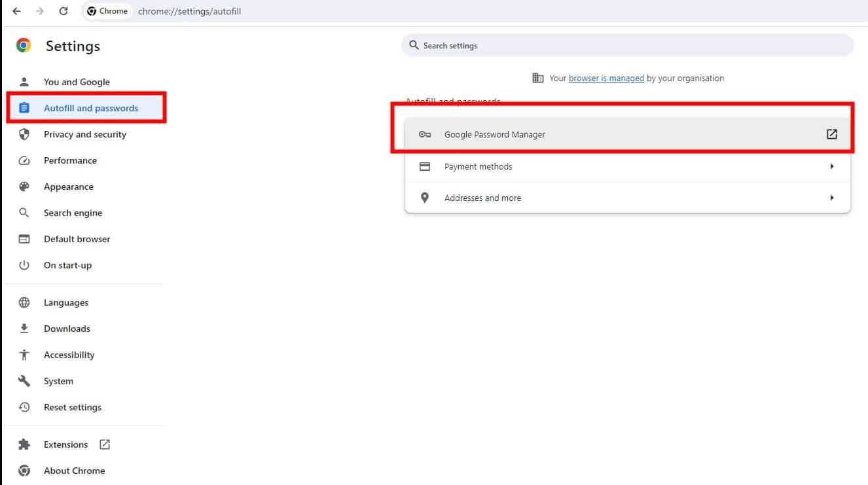Click the Settings page title
This screenshot has height=485, width=868.
coord(73,46)
